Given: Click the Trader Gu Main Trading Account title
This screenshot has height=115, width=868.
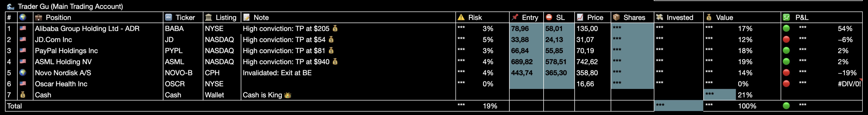Looking at the screenshot, I should tap(70, 6).
